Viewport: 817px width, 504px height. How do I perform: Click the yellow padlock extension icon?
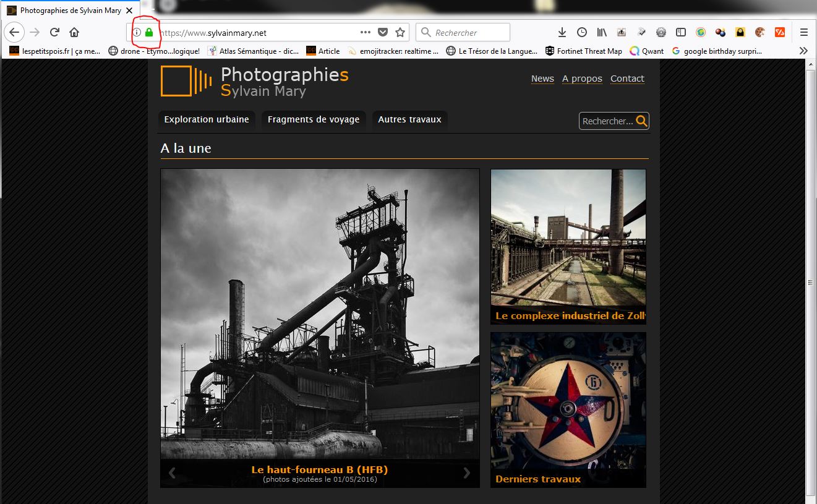point(740,32)
